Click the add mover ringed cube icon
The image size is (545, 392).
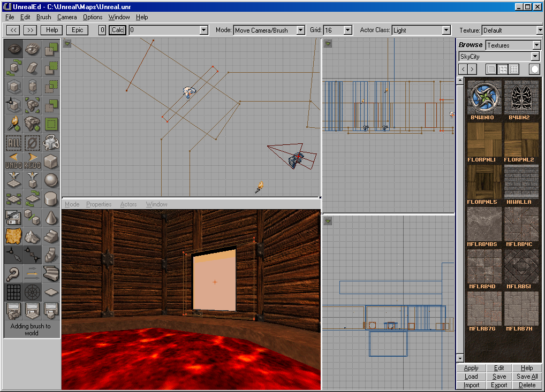51,143
